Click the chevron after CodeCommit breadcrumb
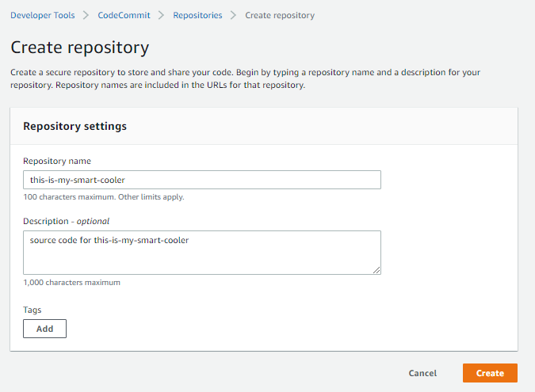This screenshot has width=535, height=392. (162, 15)
